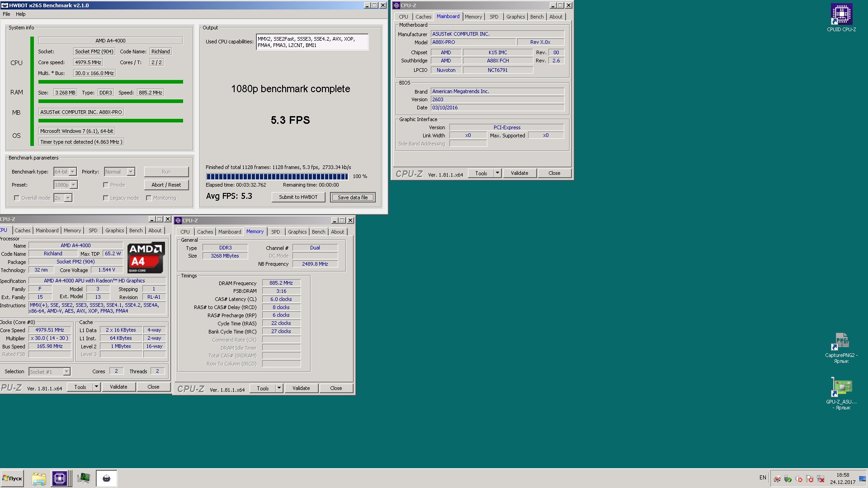This screenshot has height=488, width=868.
Task: Open Tools dropdown arrow in Mainboard CPU-Z
Action: coord(497,173)
